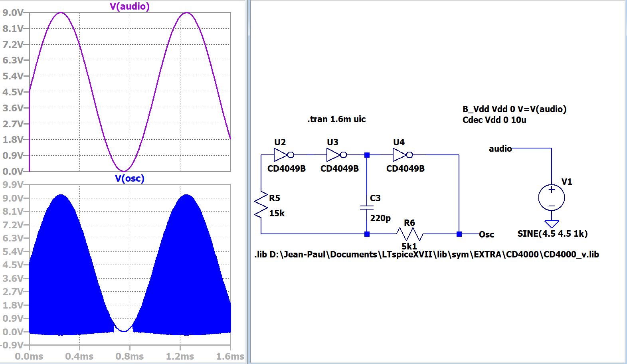627x364 pixels.
Task: Select the U4 inverter symbol
Action: click(x=402, y=155)
